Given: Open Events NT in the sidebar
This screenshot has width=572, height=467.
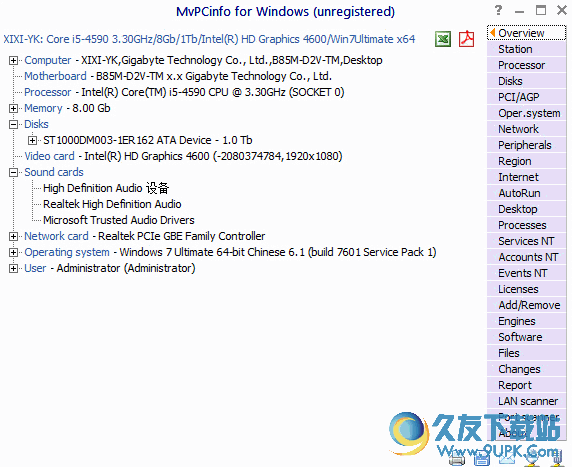Looking at the screenshot, I should [526, 273].
